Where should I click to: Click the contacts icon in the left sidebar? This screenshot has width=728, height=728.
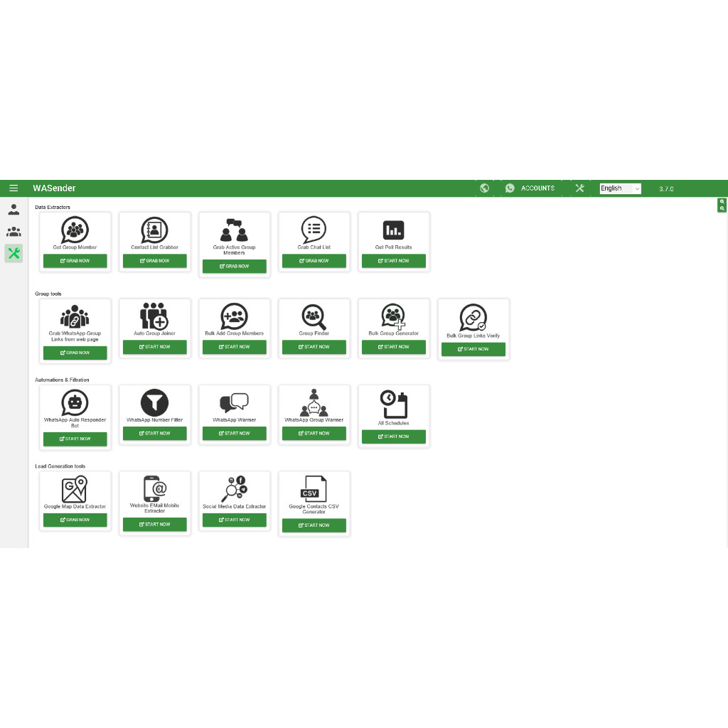[14, 231]
